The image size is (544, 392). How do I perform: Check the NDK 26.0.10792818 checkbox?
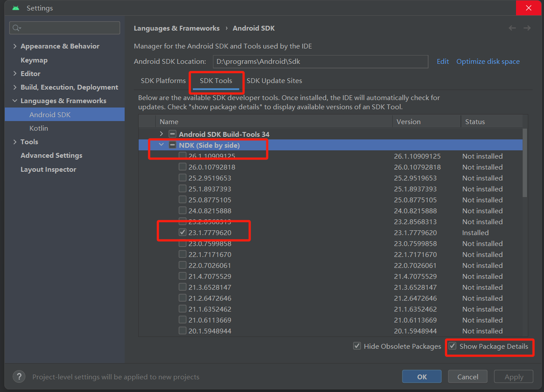(x=182, y=167)
